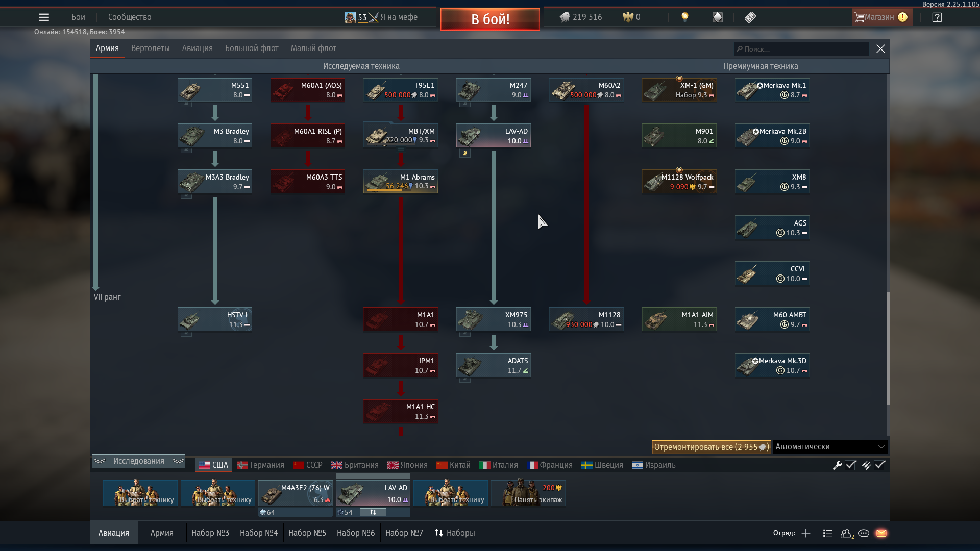
Task: Open the Бои menu
Action: pyautogui.click(x=78, y=17)
